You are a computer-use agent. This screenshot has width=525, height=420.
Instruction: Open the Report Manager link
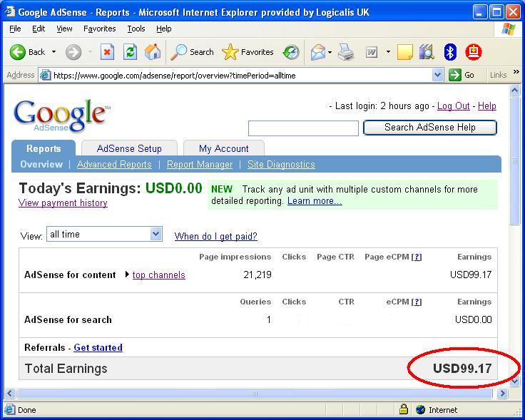pos(200,164)
